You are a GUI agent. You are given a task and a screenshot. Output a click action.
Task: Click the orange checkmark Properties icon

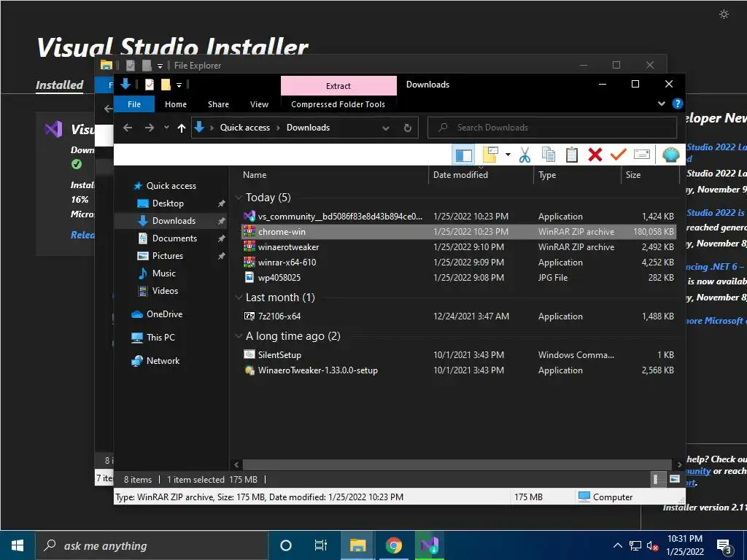[x=619, y=155]
